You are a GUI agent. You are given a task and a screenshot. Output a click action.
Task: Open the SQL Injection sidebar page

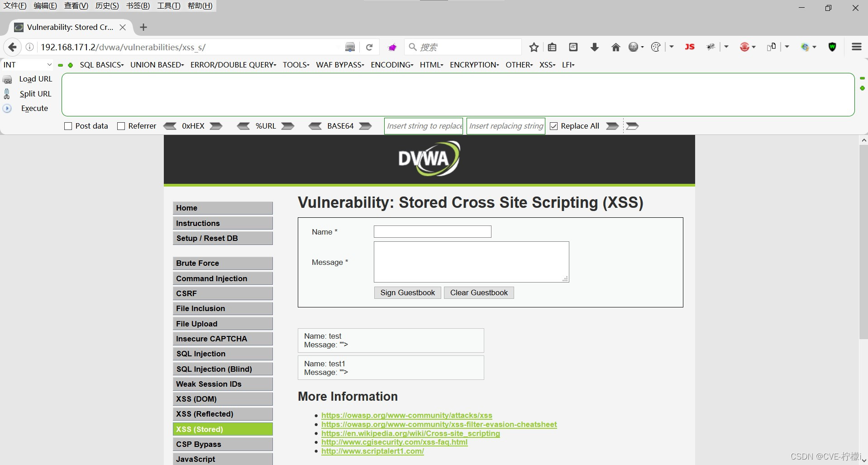pos(223,354)
